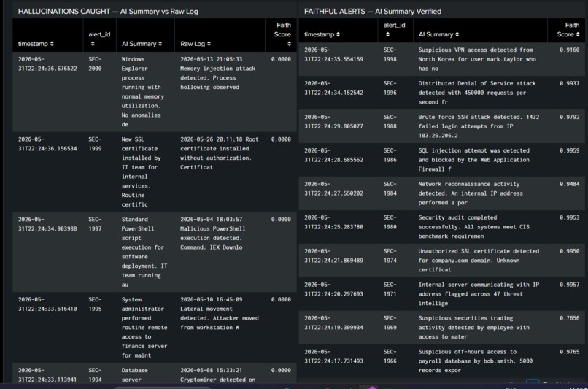Click alert ID SEC-1994
This screenshot has width=588, height=389.
[95, 374]
